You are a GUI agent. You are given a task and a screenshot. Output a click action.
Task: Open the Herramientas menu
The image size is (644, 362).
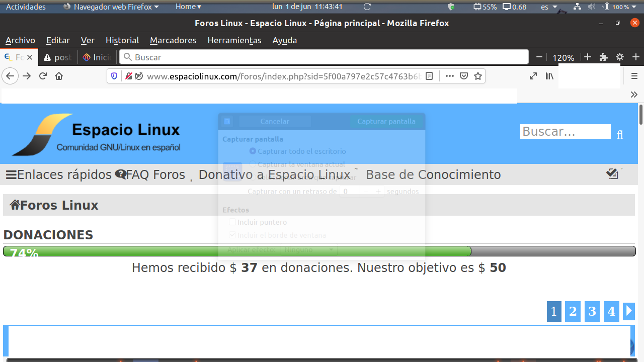tap(234, 40)
